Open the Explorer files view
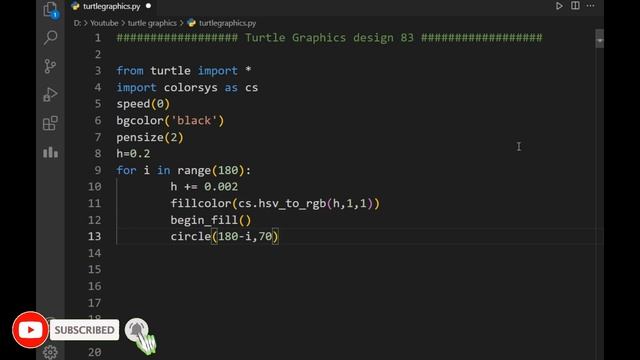The width and height of the screenshot is (640, 360). [x=51, y=10]
